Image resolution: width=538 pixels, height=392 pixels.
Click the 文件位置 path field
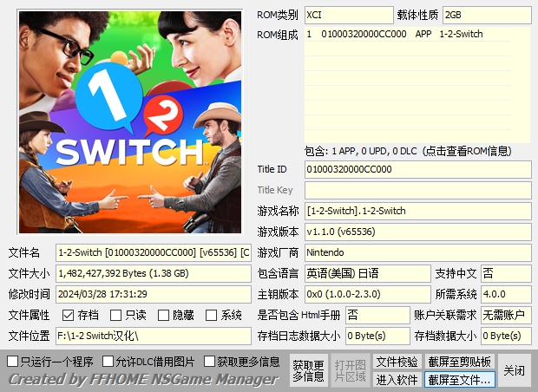coord(154,336)
